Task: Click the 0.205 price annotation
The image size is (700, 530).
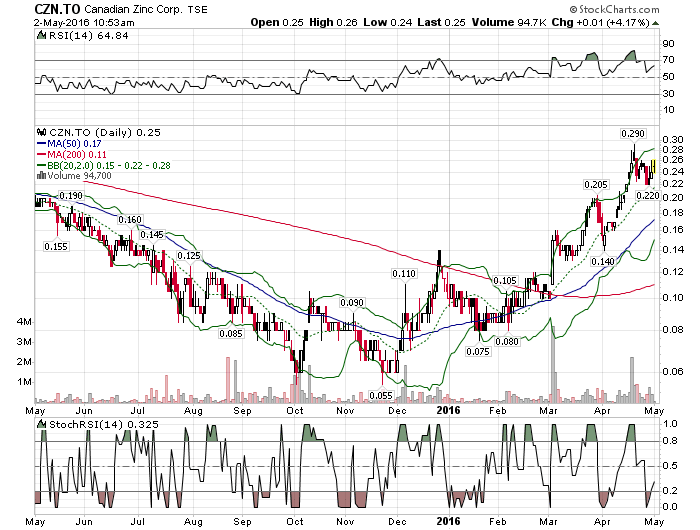Action: [596, 185]
